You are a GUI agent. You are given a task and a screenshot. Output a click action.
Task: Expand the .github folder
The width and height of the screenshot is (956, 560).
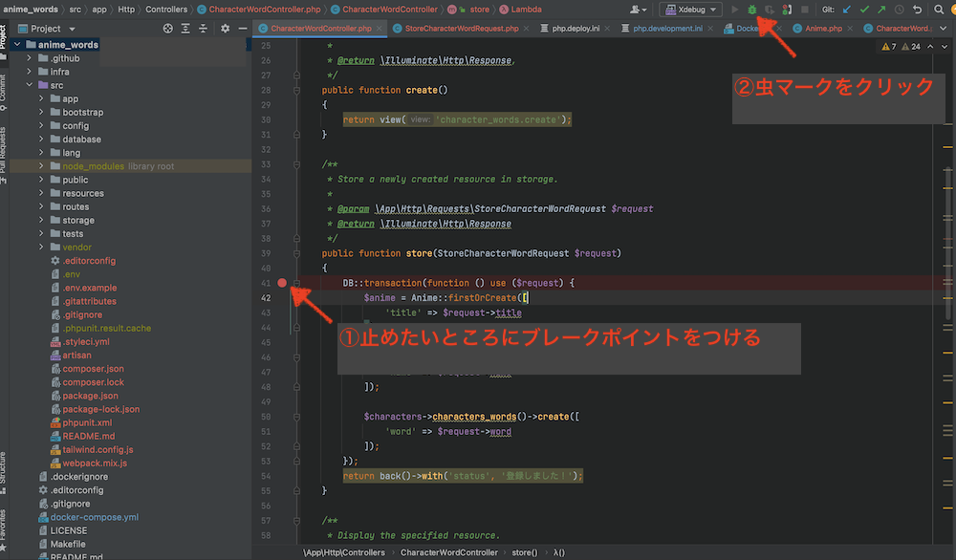tap(29, 58)
